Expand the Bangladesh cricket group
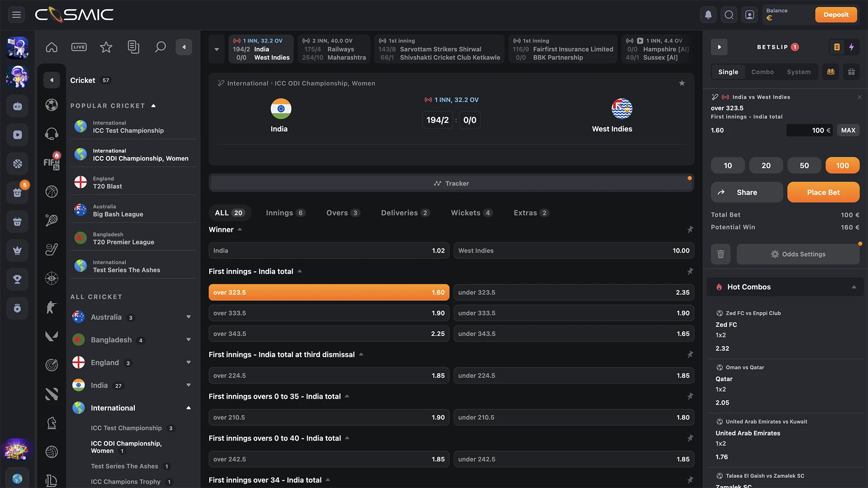The image size is (868, 488). (x=189, y=340)
